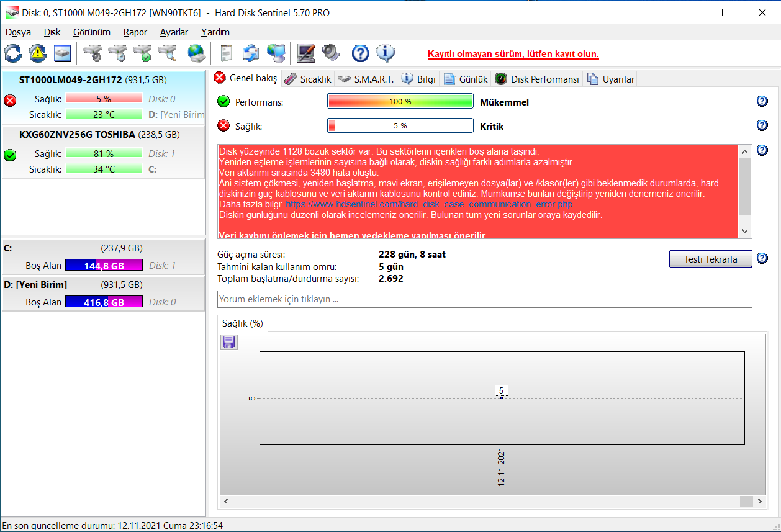
Task: Open the hdsentinel.com communication error link
Action: pos(429,204)
